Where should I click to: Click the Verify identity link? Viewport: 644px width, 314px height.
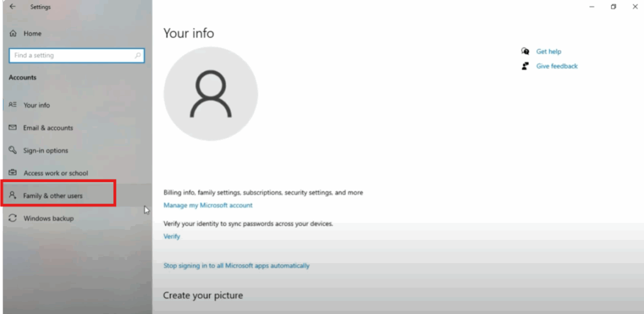click(x=172, y=236)
